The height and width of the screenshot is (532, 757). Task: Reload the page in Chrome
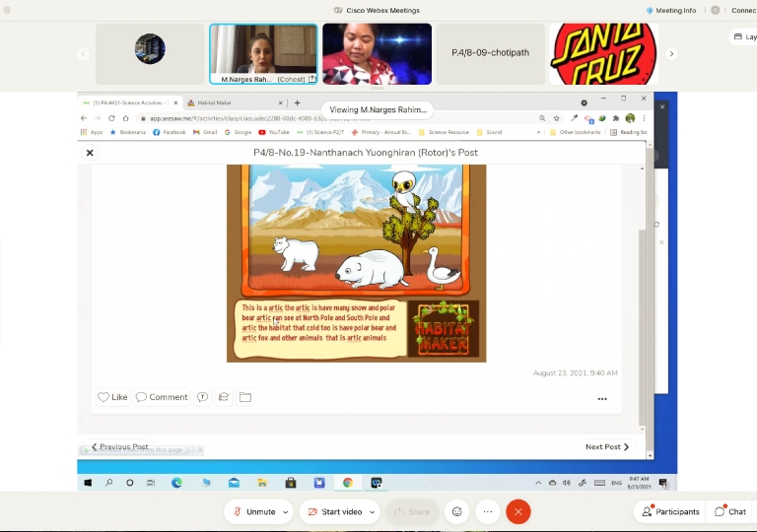coord(111,118)
